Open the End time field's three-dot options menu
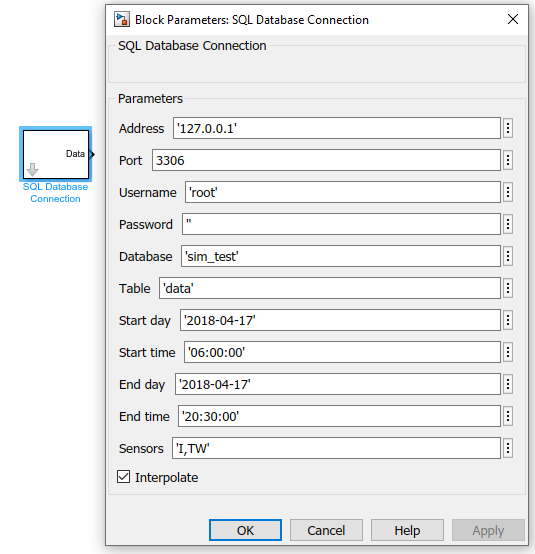The width and height of the screenshot is (535, 554). (508, 416)
